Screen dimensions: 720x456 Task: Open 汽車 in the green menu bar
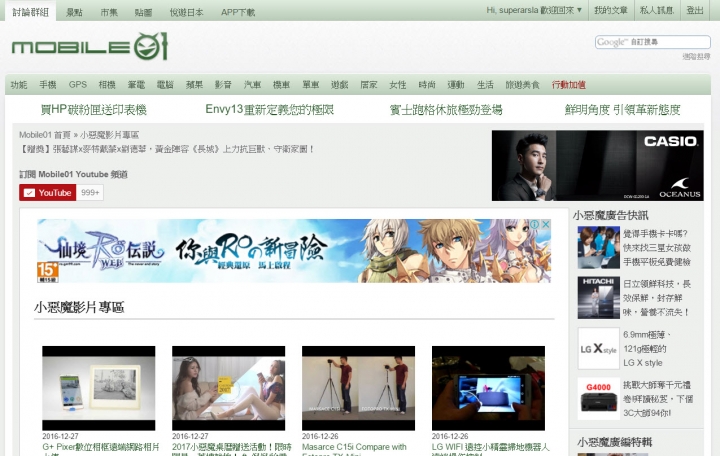pyautogui.click(x=253, y=84)
